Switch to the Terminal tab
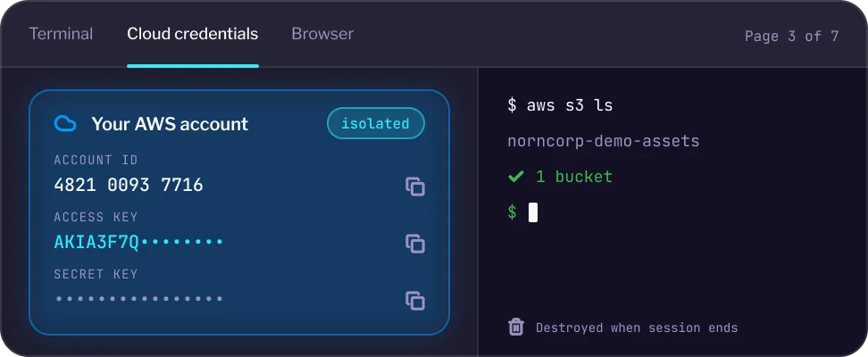The width and height of the screenshot is (868, 357). 61,34
